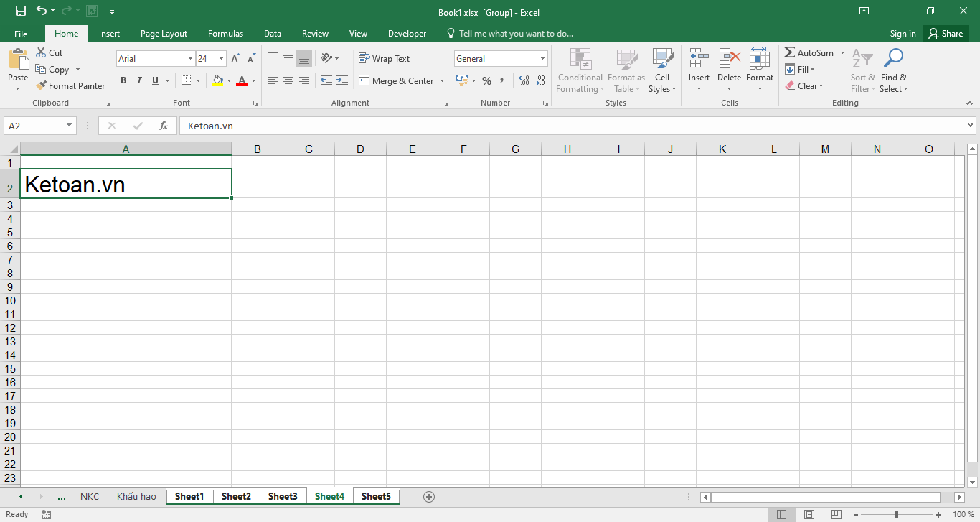Image resolution: width=980 pixels, height=522 pixels.
Task: Click the Share button
Action: (944, 34)
